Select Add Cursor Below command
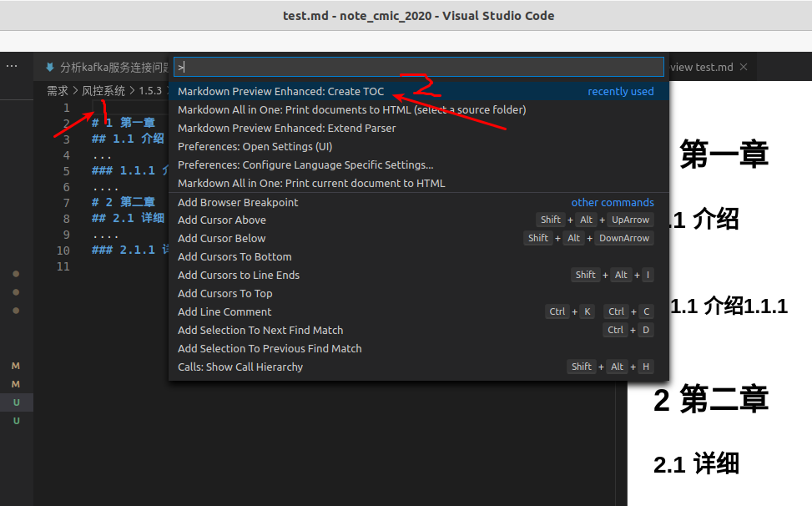This screenshot has width=812, height=506. [x=418, y=238]
